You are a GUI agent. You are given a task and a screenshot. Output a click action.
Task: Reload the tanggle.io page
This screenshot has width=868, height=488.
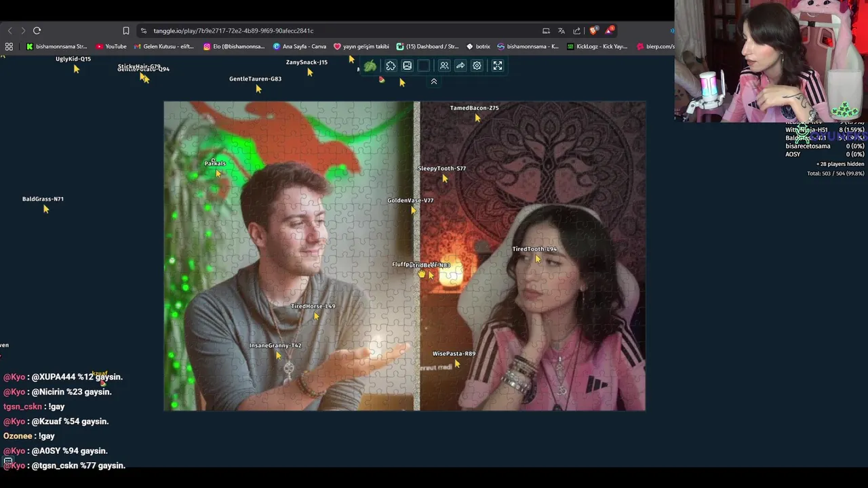(x=37, y=30)
